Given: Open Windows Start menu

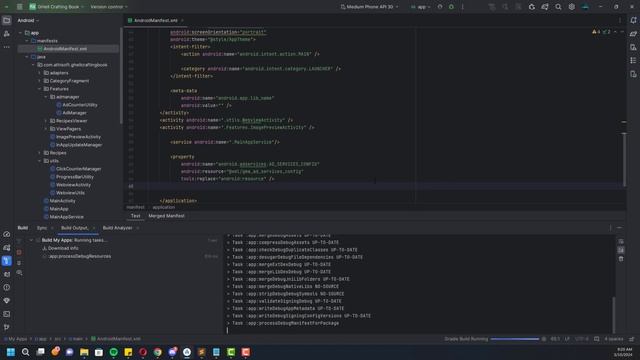Looking at the screenshot, I should (11, 352).
